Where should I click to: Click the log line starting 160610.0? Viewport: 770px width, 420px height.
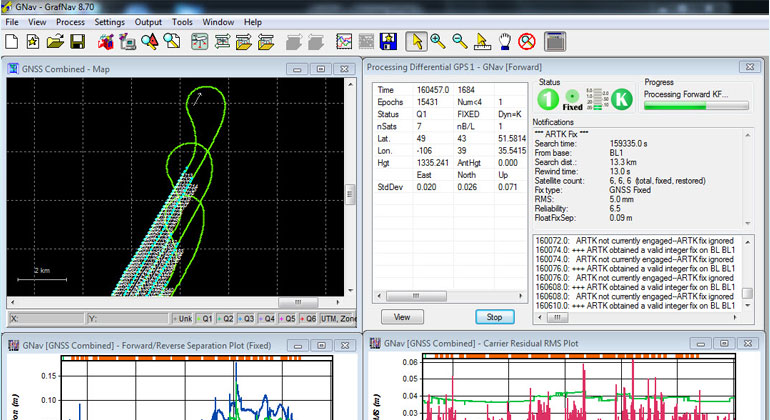point(635,306)
